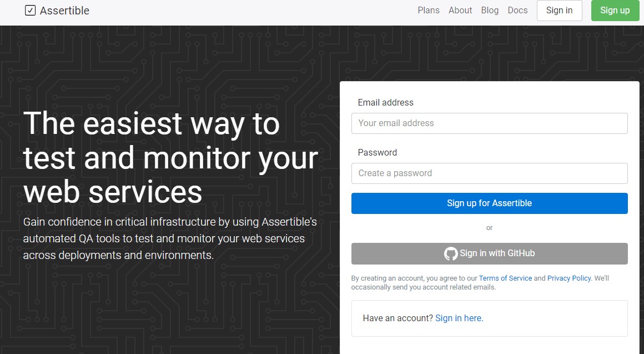Click the green Sign up button
The height and width of the screenshot is (354, 644).
615,10
